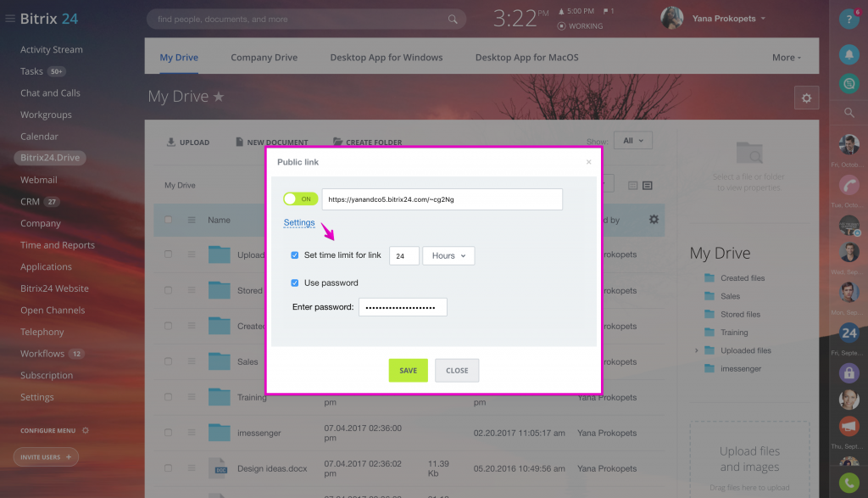The image size is (868, 498).
Task: Click the Invite Users button
Action: click(46, 457)
